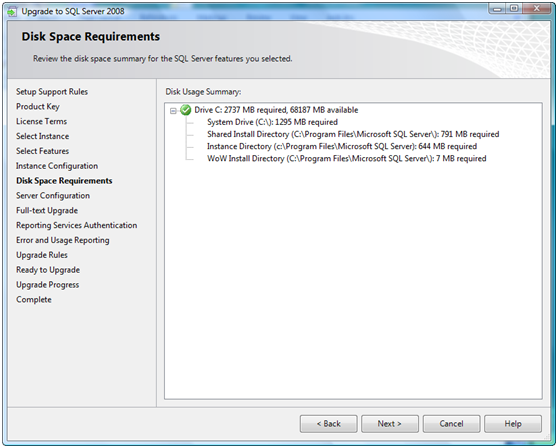This screenshot has height=448, width=558.
Task: Maximize the setup window
Action: click(514, 9)
